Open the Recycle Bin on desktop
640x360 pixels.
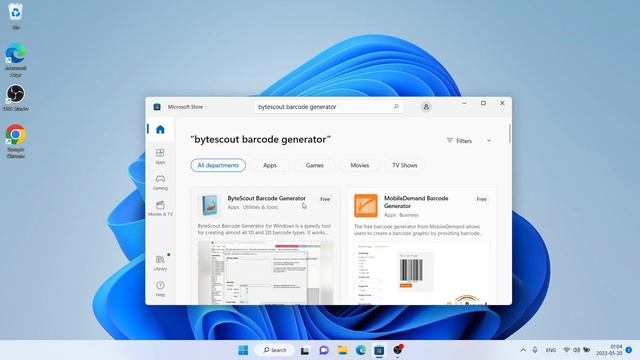point(16,16)
